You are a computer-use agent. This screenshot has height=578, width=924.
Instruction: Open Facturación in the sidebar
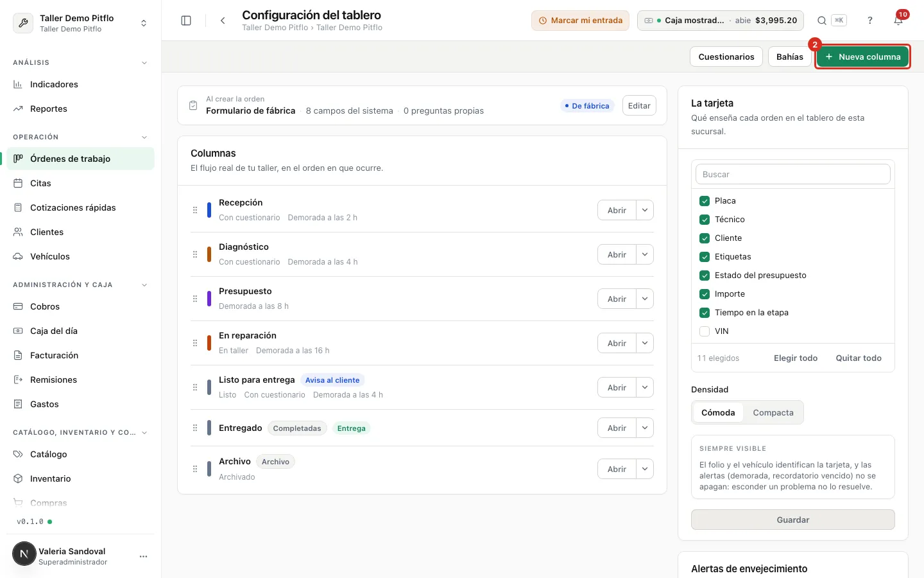(x=81, y=355)
